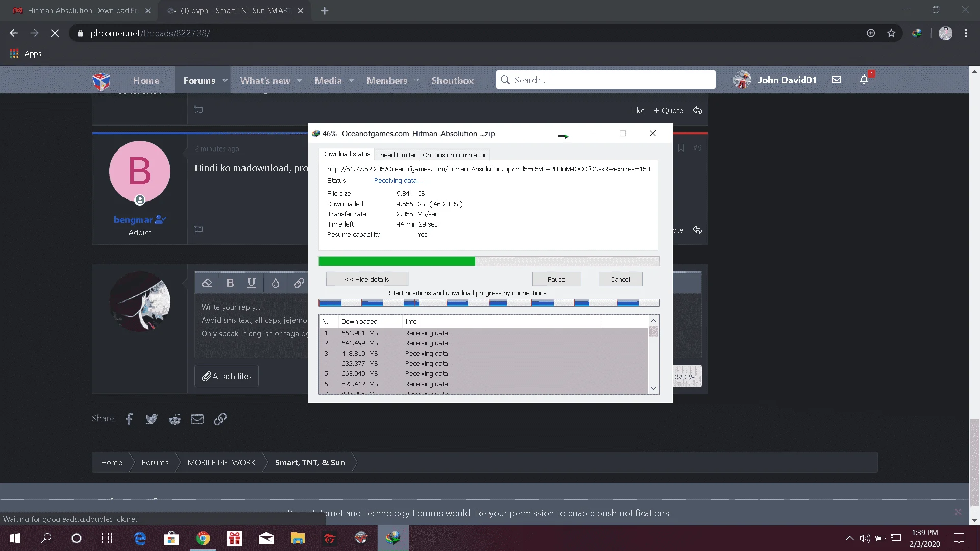Screen dimensions: 980x551
Task: Open Windows Start menu
Action: coord(15,538)
